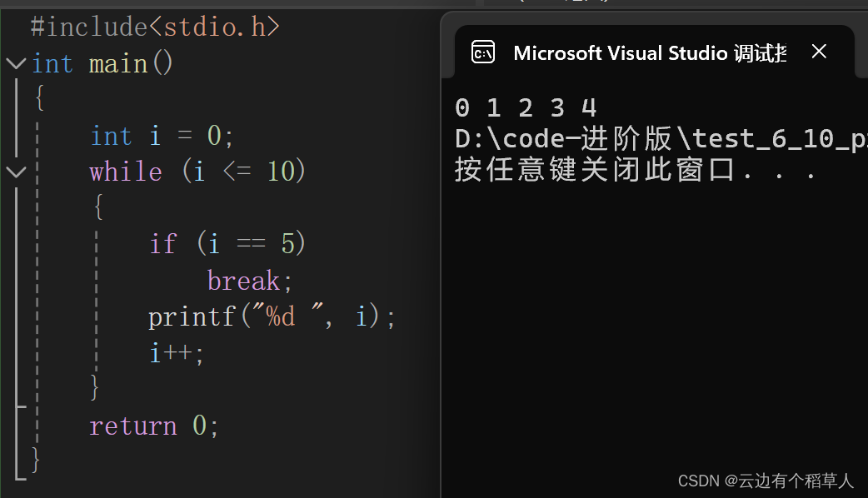Click the #include<stdio.h> line
The height and width of the screenshot is (498, 868).
156,27
